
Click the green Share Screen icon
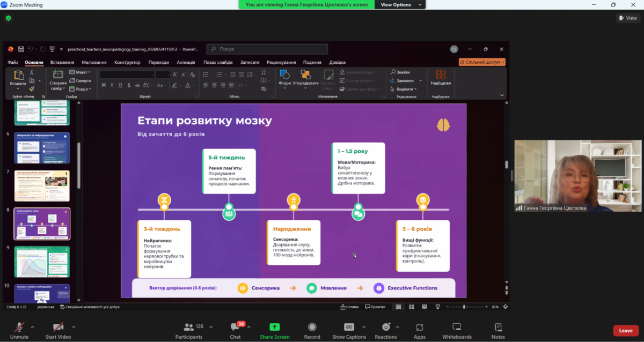pyautogui.click(x=274, y=327)
